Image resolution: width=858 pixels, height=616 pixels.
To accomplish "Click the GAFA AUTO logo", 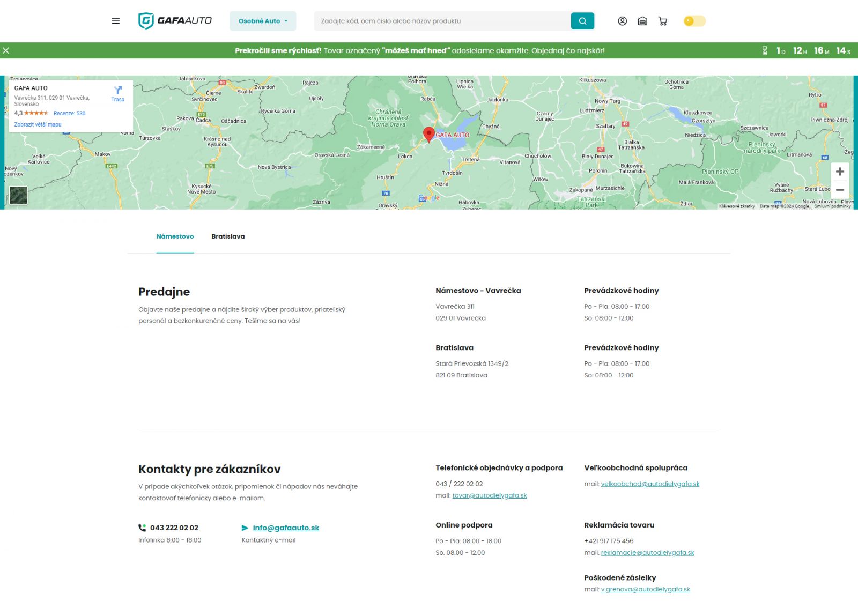I will click(x=175, y=21).
